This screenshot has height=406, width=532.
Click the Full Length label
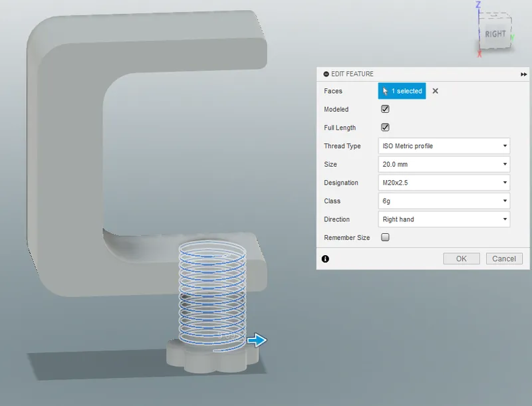[x=340, y=128]
